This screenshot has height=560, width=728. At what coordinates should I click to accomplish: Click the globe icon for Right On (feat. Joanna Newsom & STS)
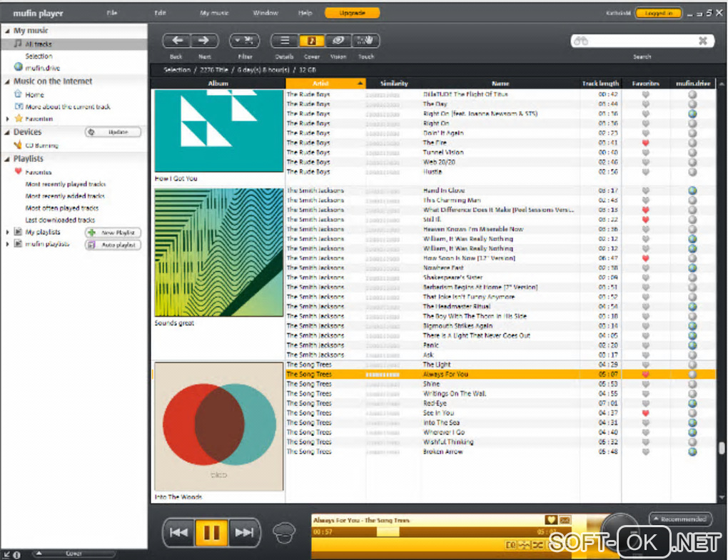pyautogui.click(x=692, y=113)
